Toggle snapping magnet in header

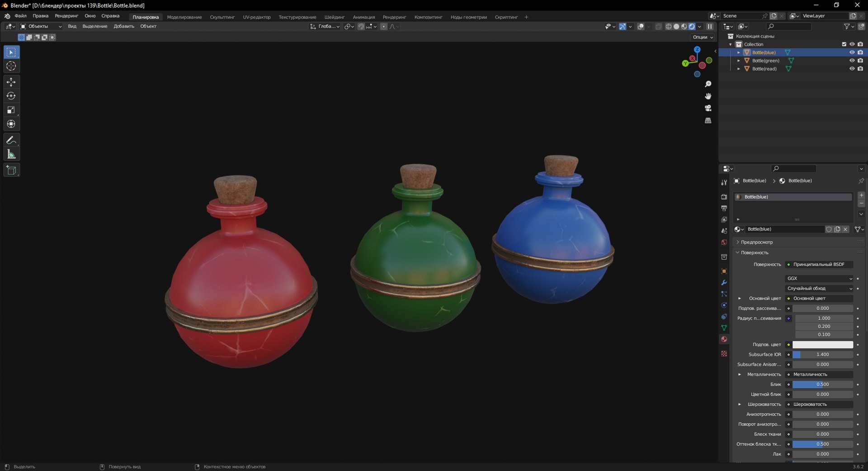point(361,27)
